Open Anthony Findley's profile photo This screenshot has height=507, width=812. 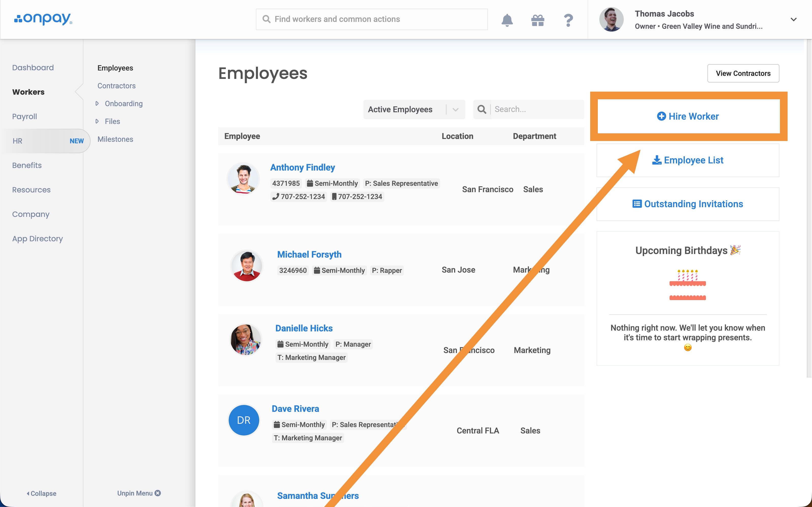243,178
